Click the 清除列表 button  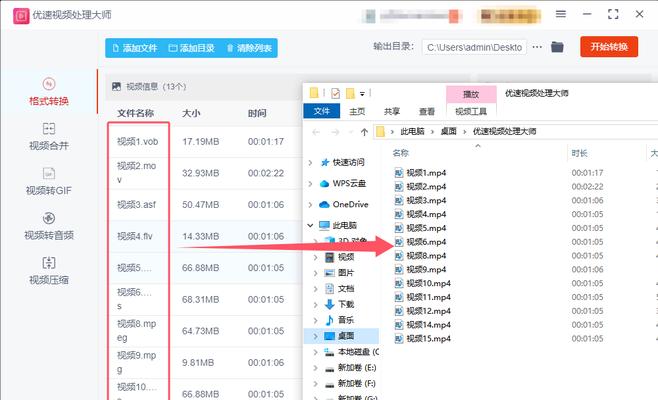pos(249,48)
